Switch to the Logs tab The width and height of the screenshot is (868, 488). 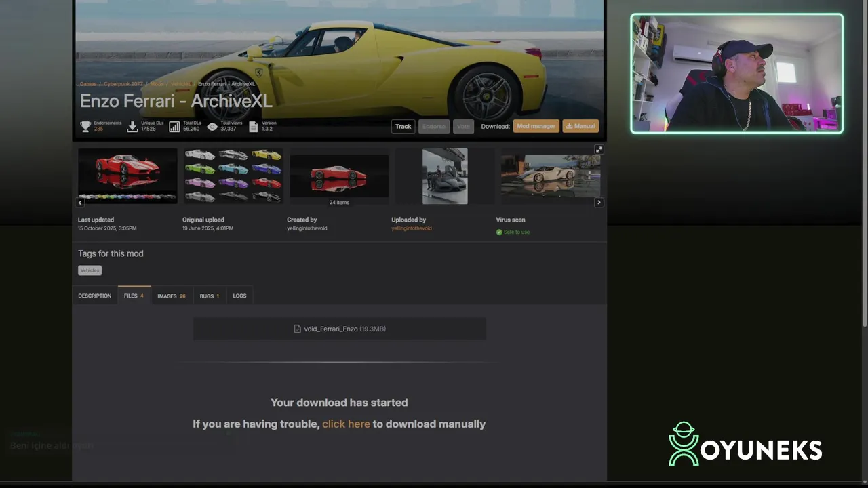pos(240,296)
